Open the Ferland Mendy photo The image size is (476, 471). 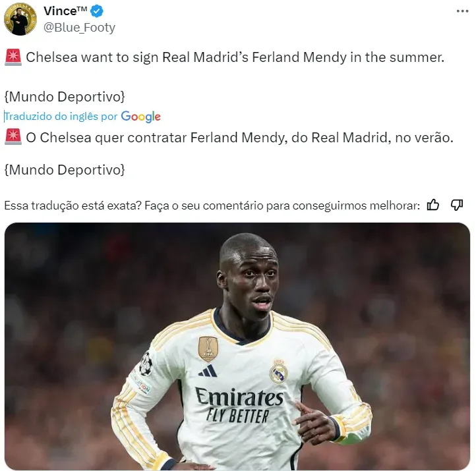tap(237, 346)
